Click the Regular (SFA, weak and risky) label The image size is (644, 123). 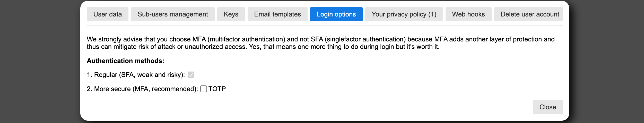(136, 75)
